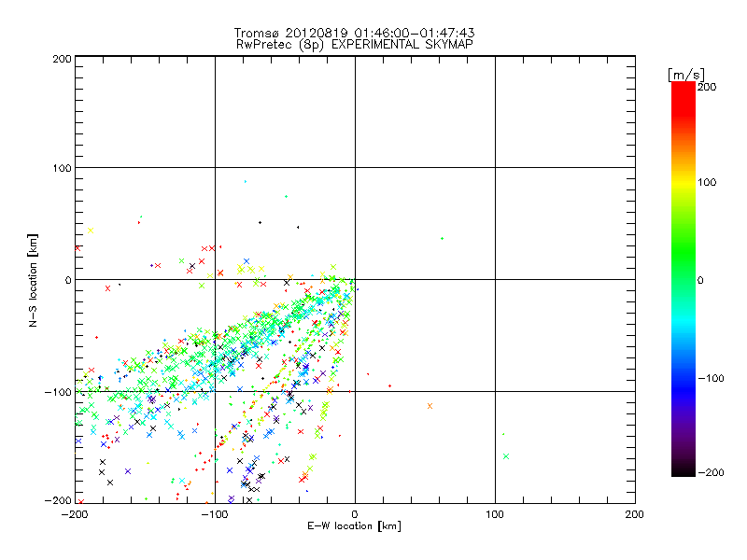Click the x-axis '-100' tick label
747x560 pixels.
[215, 514]
